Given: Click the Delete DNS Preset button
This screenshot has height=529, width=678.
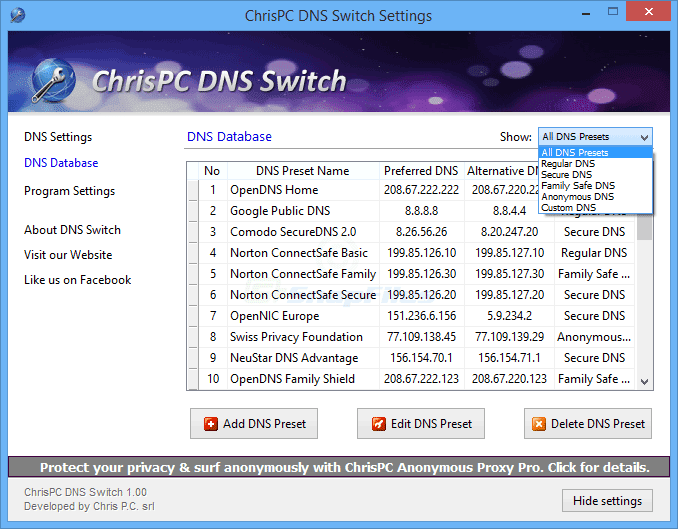Looking at the screenshot, I should pyautogui.click(x=588, y=423).
